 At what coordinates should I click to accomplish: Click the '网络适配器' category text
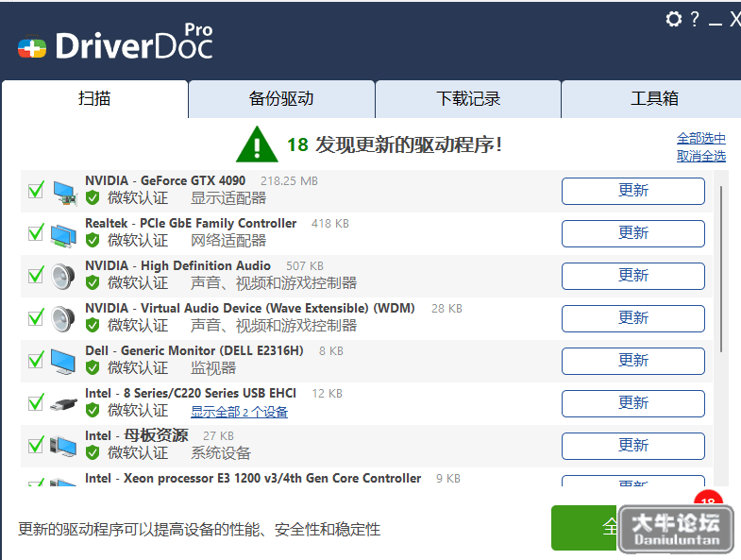(x=228, y=241)
